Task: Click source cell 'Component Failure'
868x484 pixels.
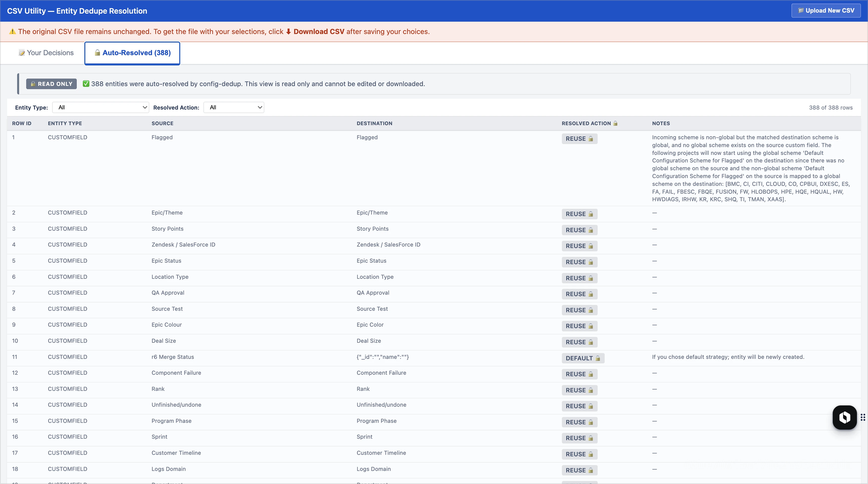Action: pyautogui.click(x=176, y=373)
